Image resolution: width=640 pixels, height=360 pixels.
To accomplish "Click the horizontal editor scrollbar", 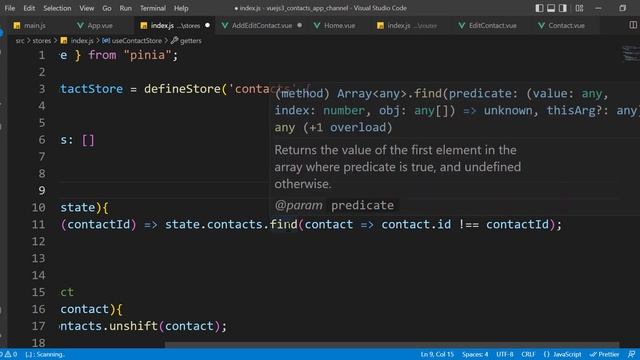I will point(392,345).
